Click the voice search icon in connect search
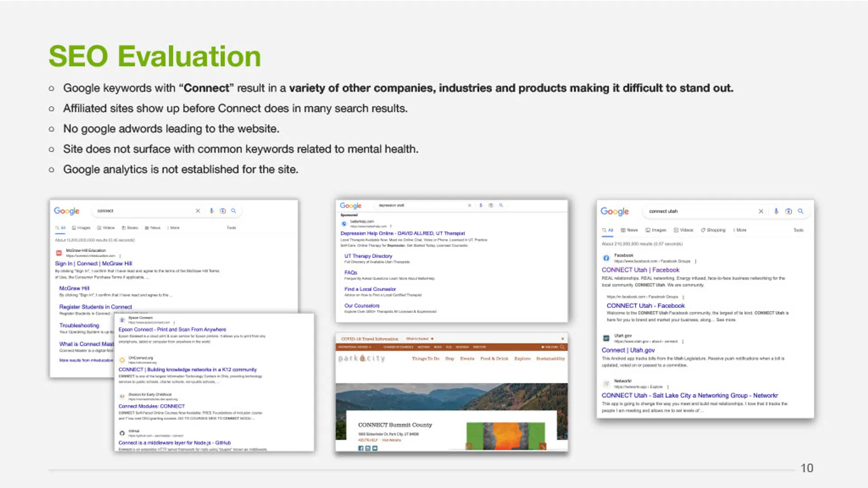Viewport: 868px width, 488px height. (211, 211)
